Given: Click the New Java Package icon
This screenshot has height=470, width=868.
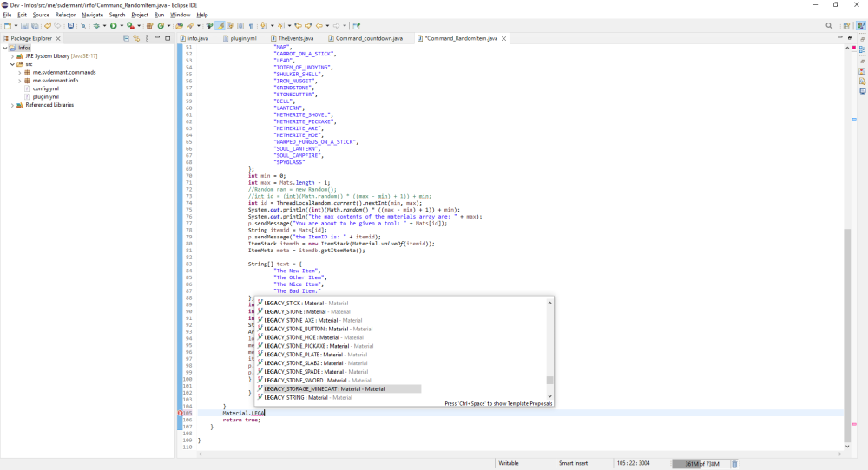Looking at the screenshot, I should pos(149,26).
